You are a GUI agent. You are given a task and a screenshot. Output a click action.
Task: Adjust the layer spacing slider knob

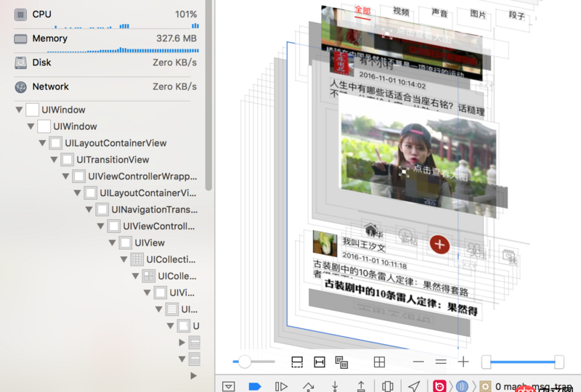coord(245,362)
